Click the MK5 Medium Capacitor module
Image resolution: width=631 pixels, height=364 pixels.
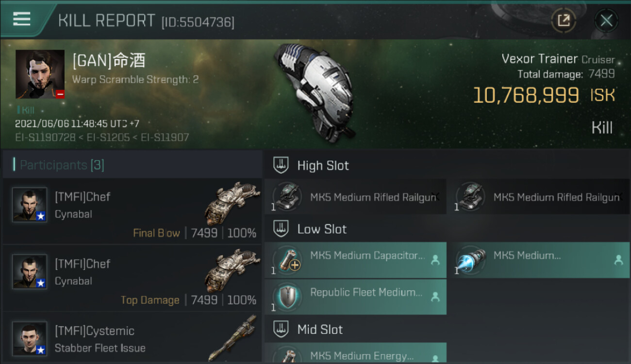pyautogui.click(x=355, y=260)
